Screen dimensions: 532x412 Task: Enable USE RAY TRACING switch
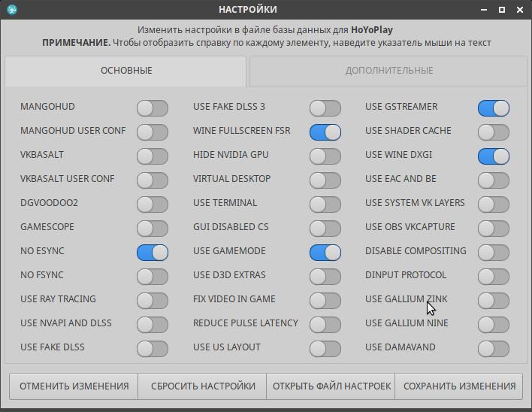pyautogui.click(x=153, y=301)
